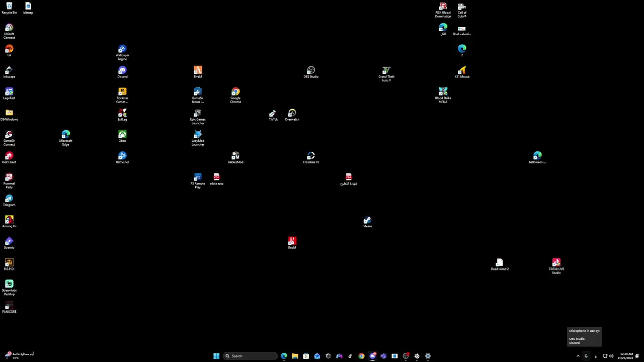Image resolution: width=644 pixels, height=362 pixels.
Task: Open the Rockstar Games launcher icon
Action: pos(122,96)
